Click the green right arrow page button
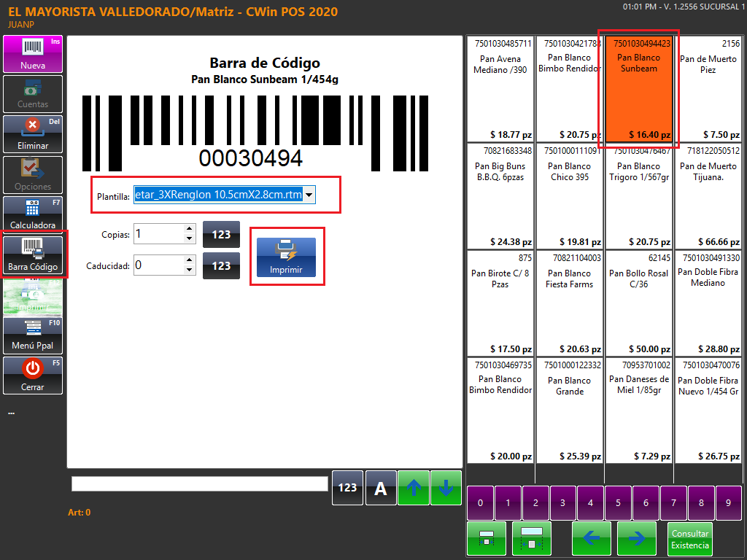The image size is (747, 560). (636, 539)
